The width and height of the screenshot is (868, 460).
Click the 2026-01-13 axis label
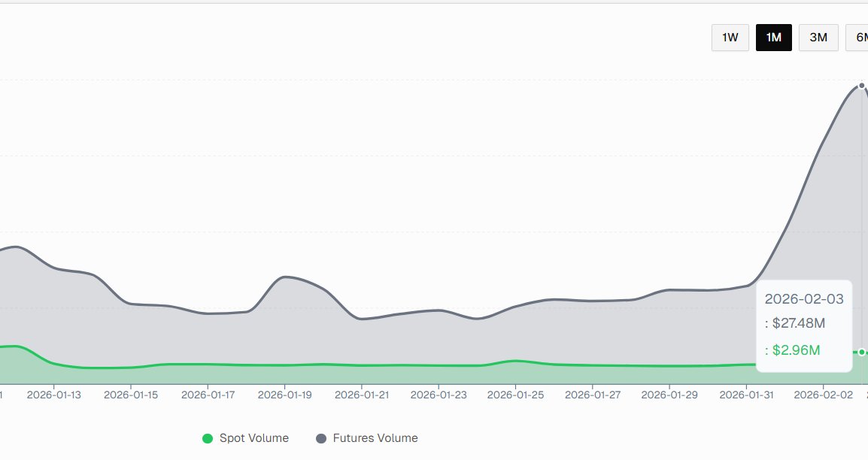[53, 395]
